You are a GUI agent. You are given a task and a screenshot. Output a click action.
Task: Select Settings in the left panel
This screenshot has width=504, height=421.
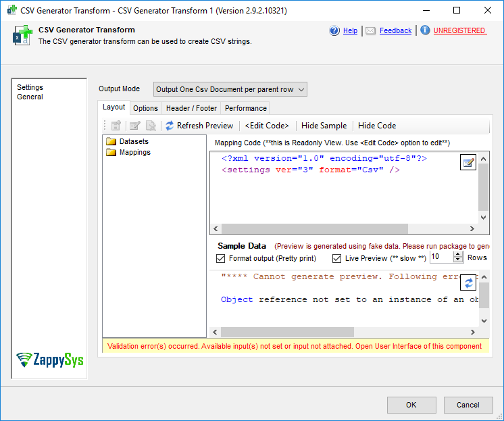point(30,87)
